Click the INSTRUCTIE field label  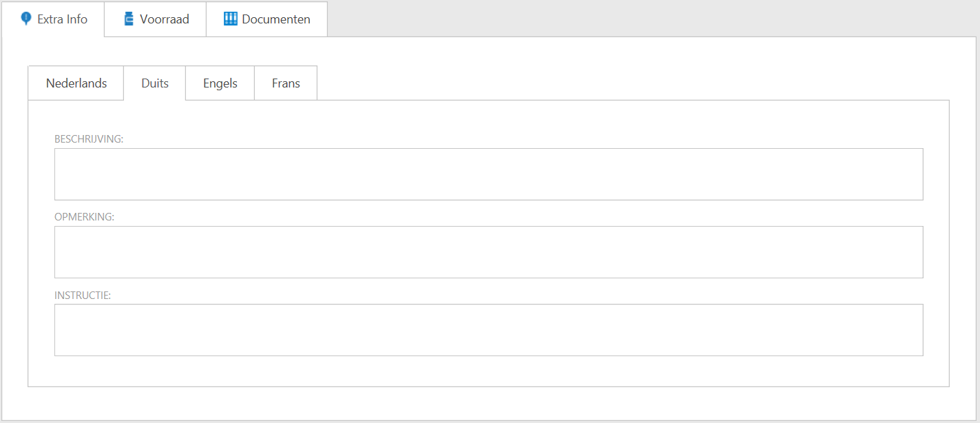pyautogui.click(x=83, y=295)
